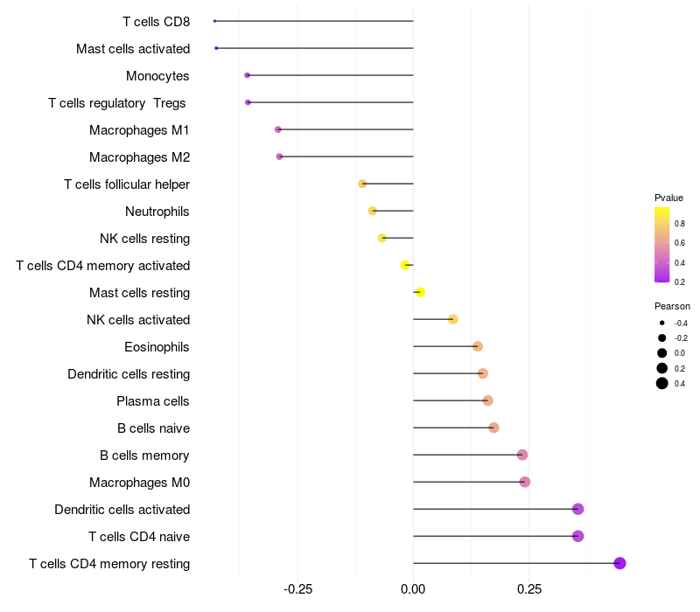This screenshot has height=612, width=700.
Task: Click the Pearson -0.4 legend circle
Action: (x=662, y=323)
